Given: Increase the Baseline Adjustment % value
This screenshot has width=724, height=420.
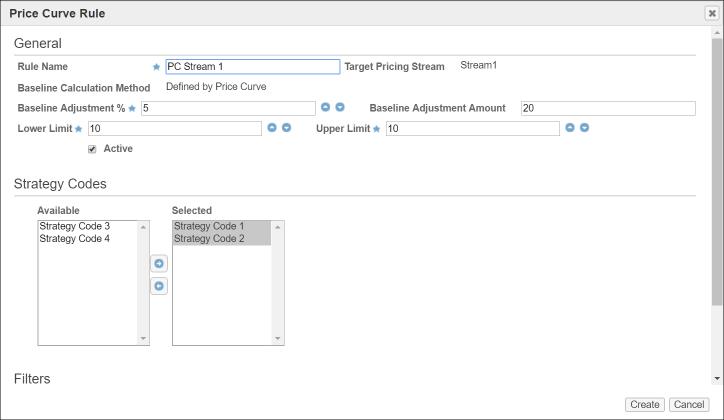Looking at the screenshot, I should pyautogui.click(x=326, y=108).
